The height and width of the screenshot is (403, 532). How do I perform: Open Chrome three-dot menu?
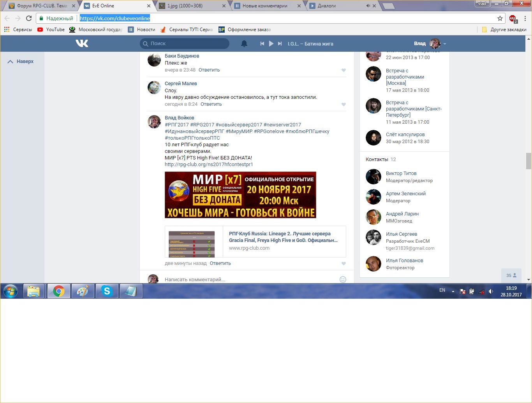click(x=525, y=18)
